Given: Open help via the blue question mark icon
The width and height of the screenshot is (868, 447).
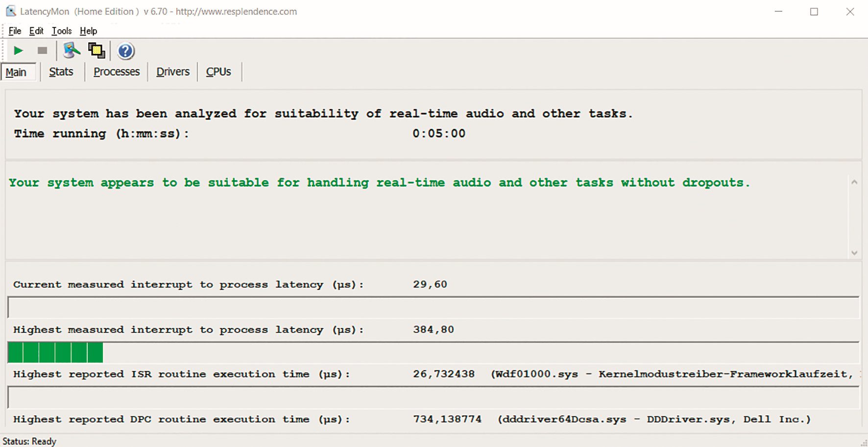Looking at the screenshot, I should [125, 51].
